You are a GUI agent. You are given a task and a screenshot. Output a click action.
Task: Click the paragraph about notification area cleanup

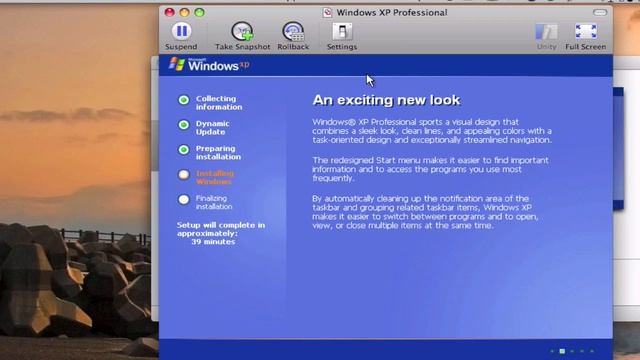tap(425, 212)
